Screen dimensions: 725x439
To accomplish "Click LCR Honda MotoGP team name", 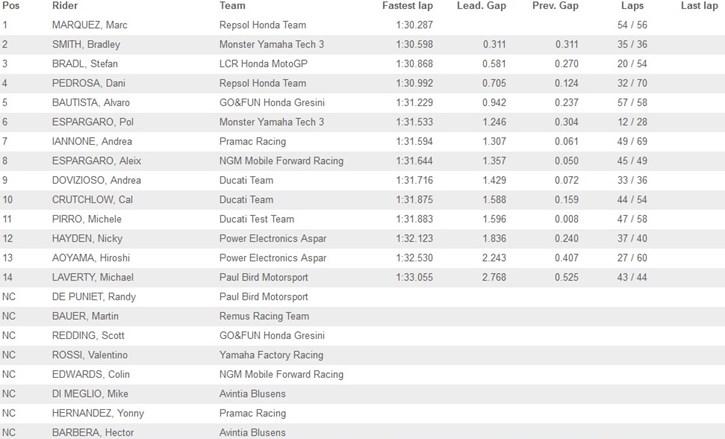I will pyautogui.click(x=264, y=64).
